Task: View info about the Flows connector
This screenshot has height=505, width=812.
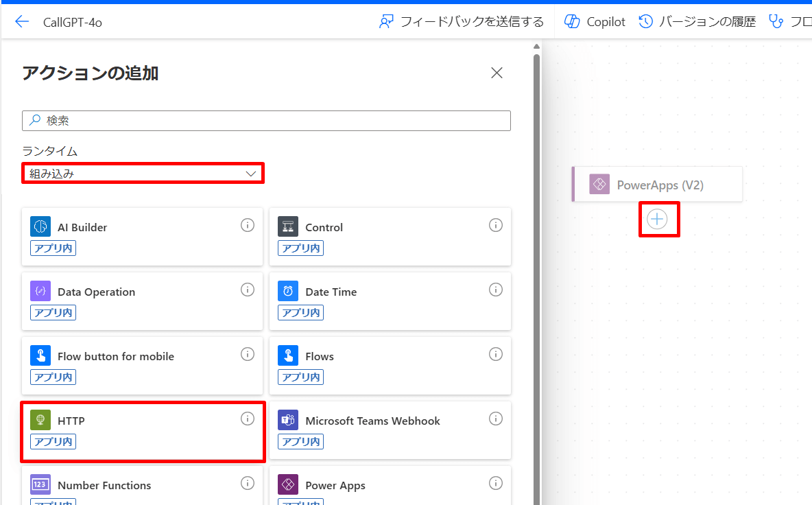Action: (495, 354)
